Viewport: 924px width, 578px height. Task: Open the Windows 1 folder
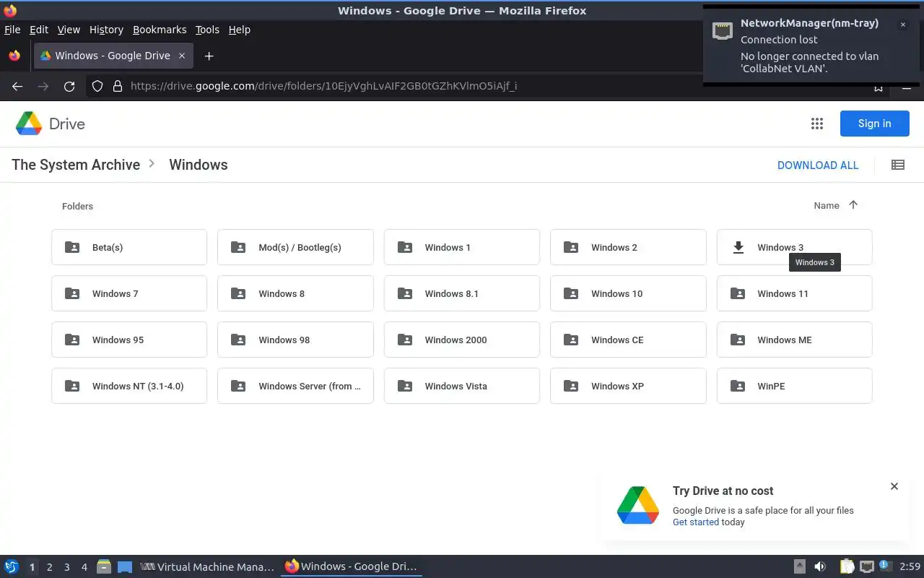462,247
